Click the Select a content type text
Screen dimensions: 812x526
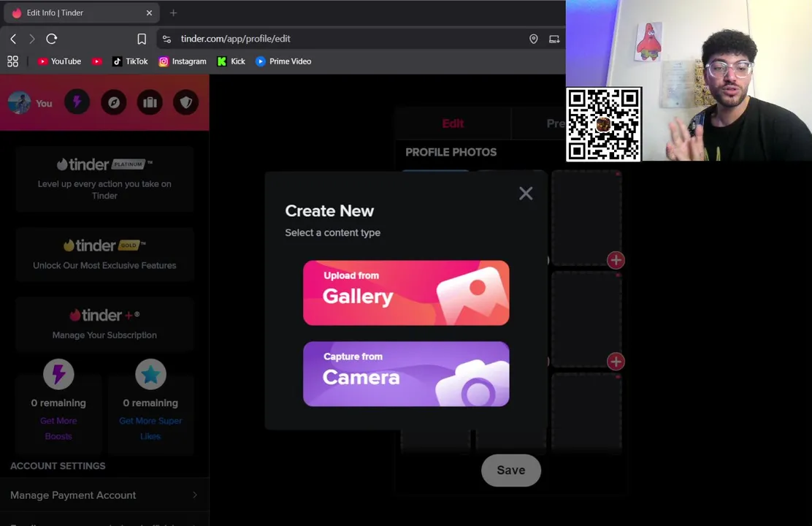(332, 233)
